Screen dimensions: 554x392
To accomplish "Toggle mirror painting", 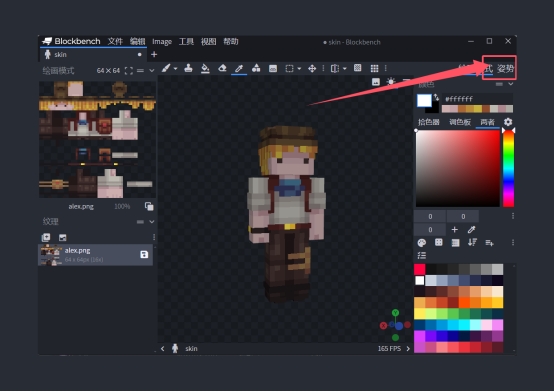I will [335, 69].
